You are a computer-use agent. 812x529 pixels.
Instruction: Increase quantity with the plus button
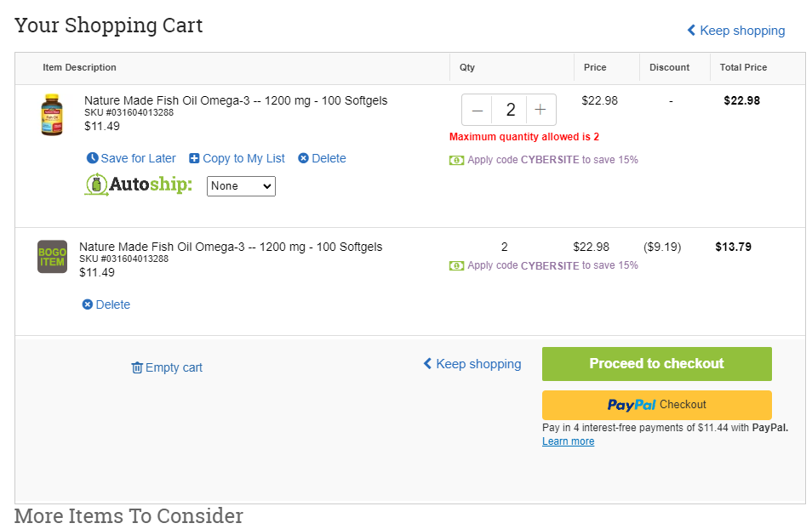tap(540, 110)
